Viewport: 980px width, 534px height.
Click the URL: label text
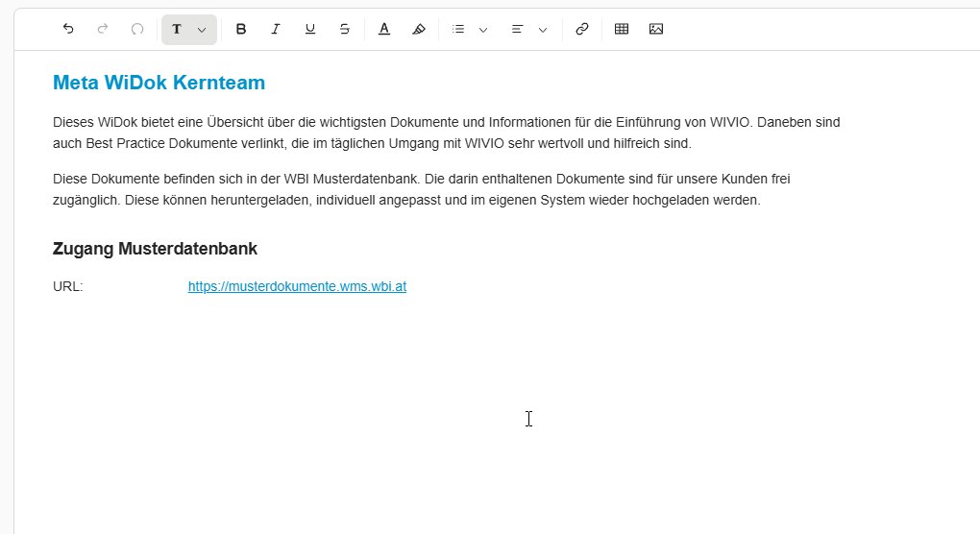(67, 286)
